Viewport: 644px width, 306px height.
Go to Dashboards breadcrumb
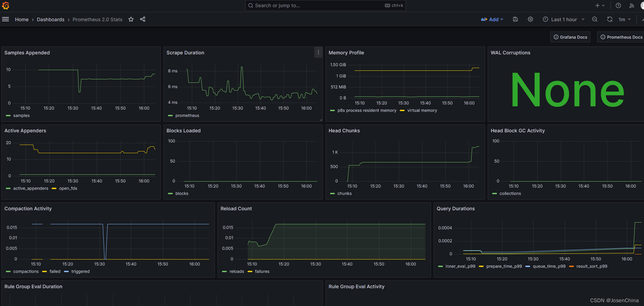[51, 19]
